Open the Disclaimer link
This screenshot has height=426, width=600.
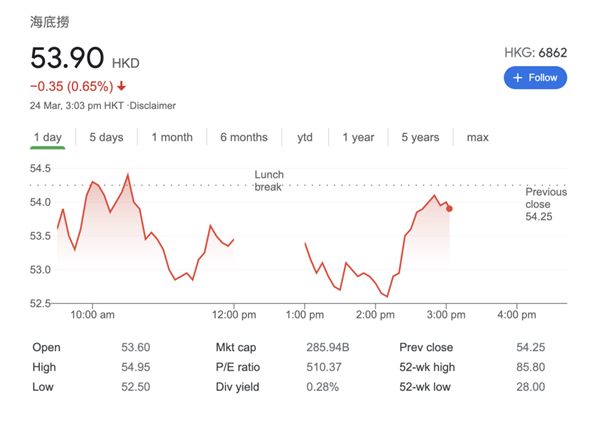click(153, 105)
